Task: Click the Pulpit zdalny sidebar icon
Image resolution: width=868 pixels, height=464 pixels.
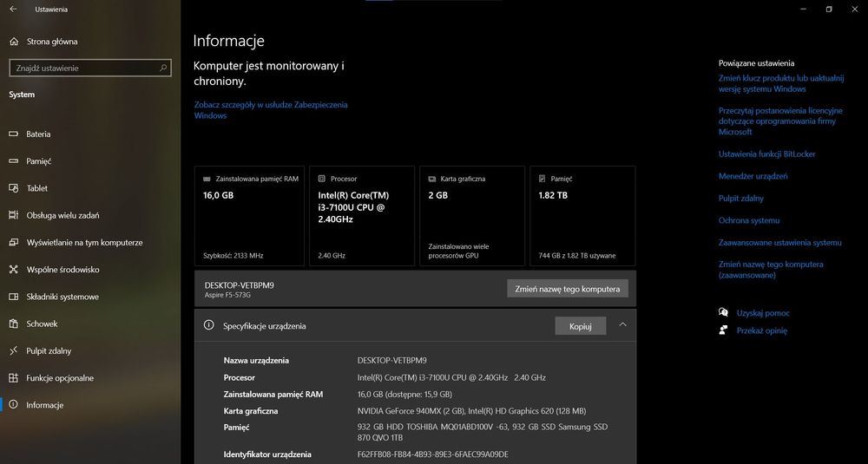Action: 14,350
